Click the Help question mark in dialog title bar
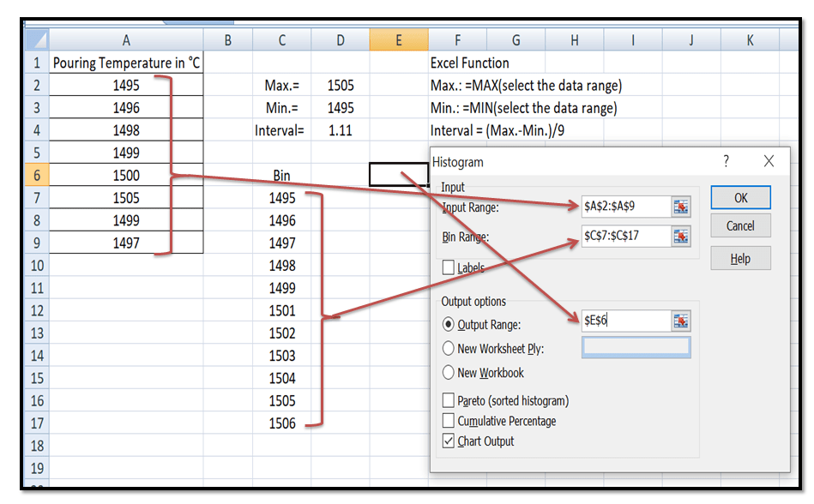 [725, 161]
